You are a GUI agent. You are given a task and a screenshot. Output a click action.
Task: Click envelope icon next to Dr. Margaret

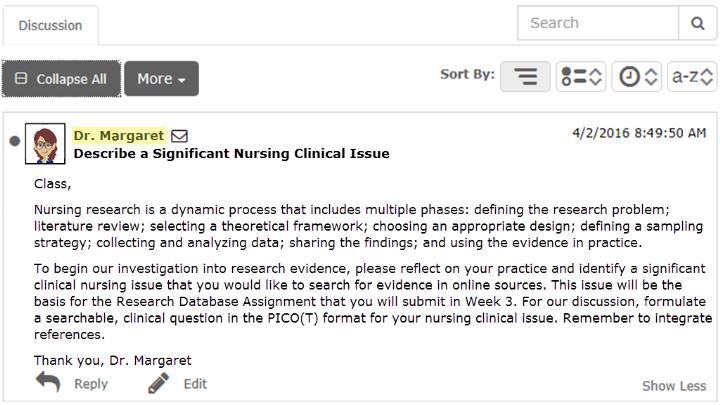(x=179, y=136)
